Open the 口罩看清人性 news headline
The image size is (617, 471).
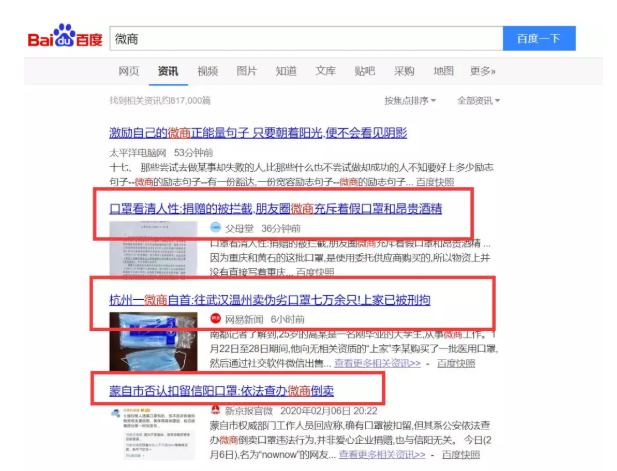[275, 209]
